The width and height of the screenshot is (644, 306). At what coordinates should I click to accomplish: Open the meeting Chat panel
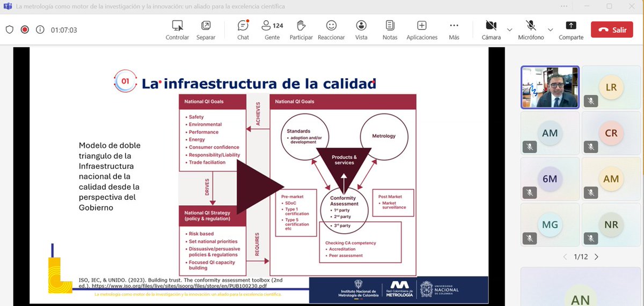[243, 30]
